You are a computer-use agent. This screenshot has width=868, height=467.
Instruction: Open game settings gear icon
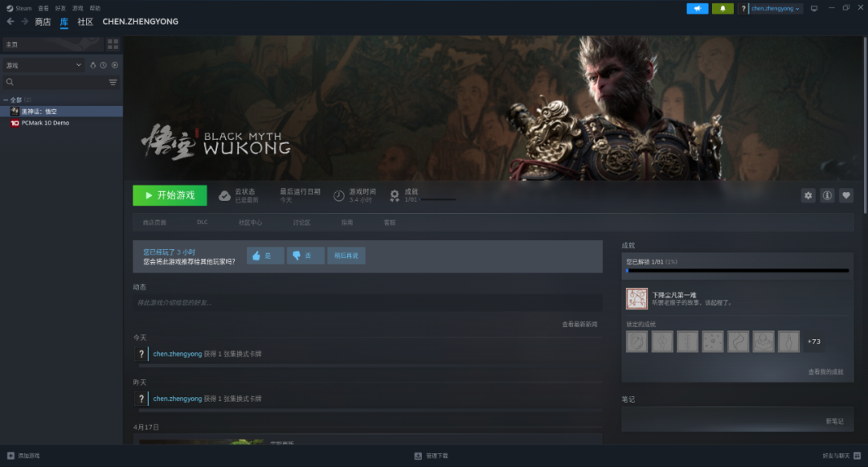pyautogui.click(x=809, y=195)
